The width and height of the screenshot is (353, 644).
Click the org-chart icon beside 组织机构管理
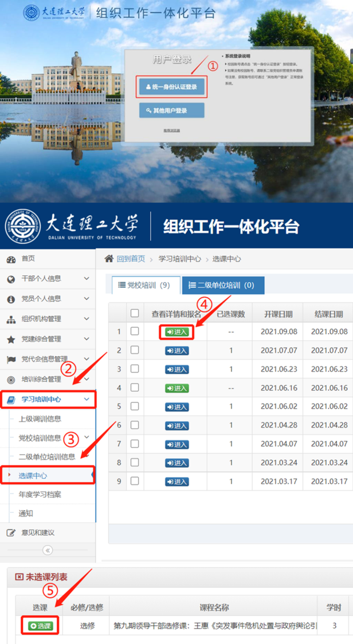(x=11, y=319)
